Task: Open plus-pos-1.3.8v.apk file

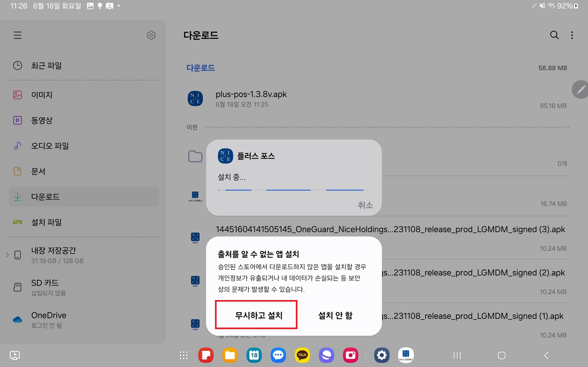Action: point(251,99)
